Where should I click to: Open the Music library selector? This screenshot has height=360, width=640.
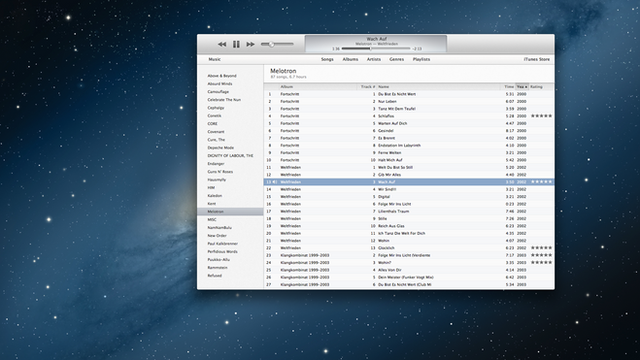point(214,59)
